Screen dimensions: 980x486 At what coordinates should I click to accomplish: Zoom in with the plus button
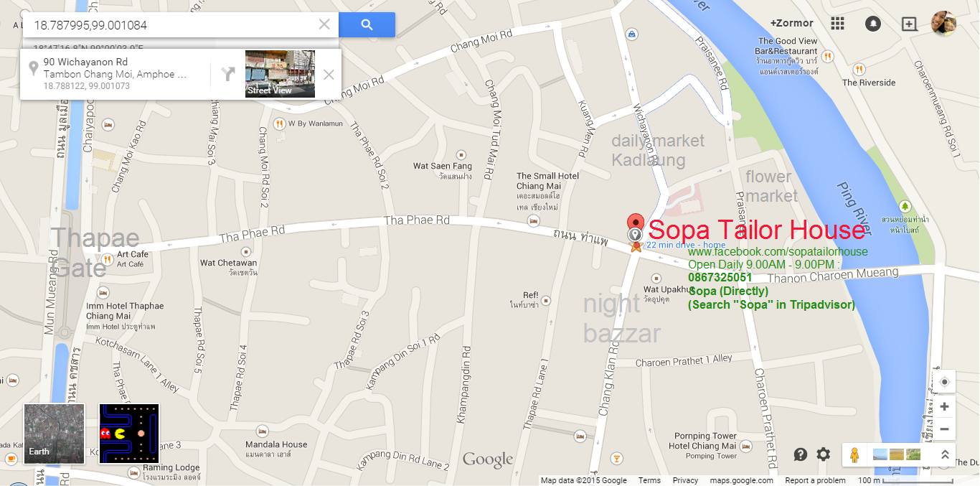coord(944,407)
